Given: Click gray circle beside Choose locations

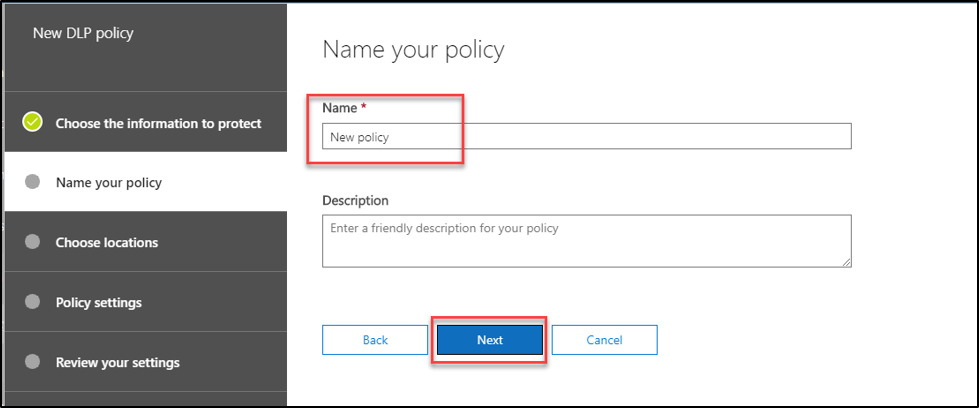Looking at the screenshot, I should pos(32,242).
